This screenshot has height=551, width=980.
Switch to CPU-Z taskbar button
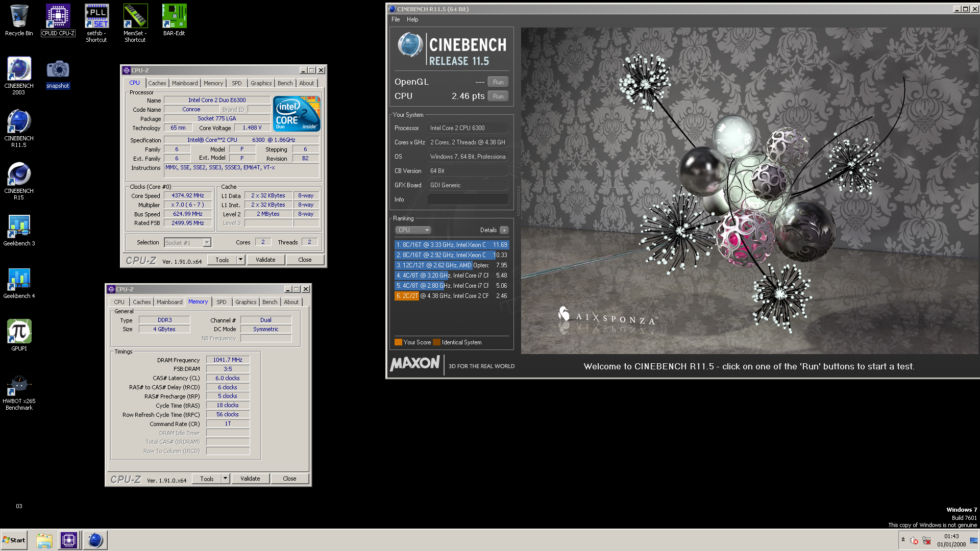pyautogui.click(x=68, y=540)
